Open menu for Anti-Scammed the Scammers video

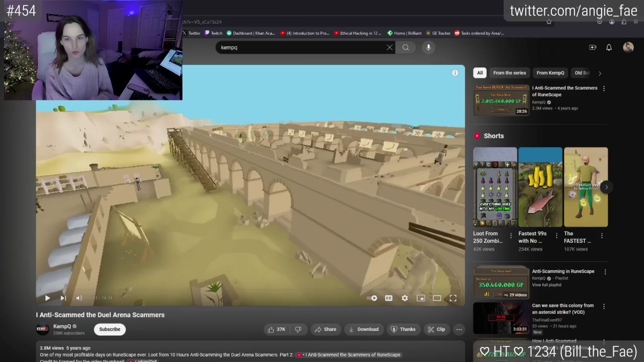pyautogui.click(x=604, y=88)
